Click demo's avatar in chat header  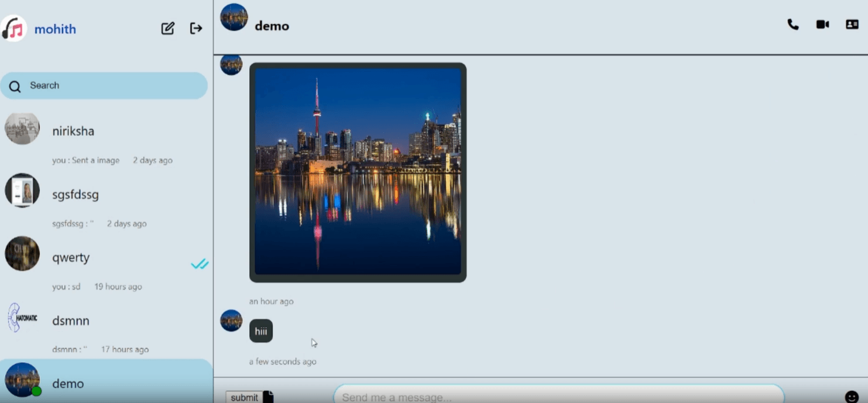point(234,17)
